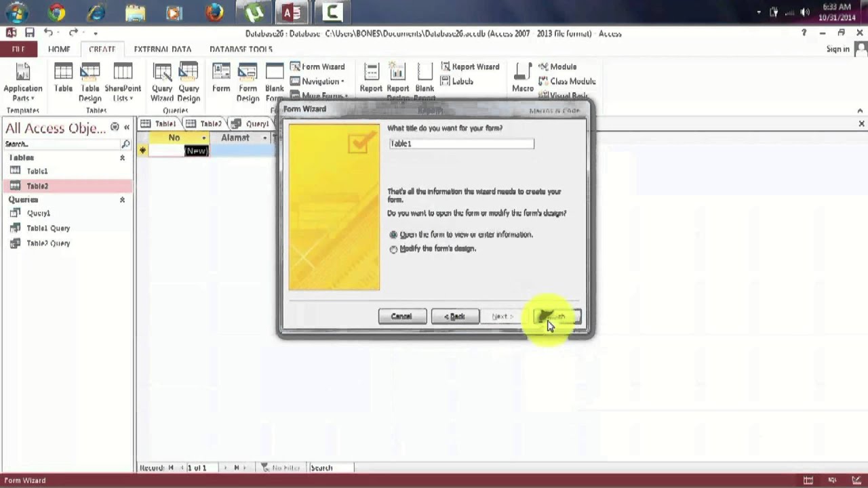Screen dimensions: 868x488
Task: Click the navigation pane Search box
Action: point(62,144)
